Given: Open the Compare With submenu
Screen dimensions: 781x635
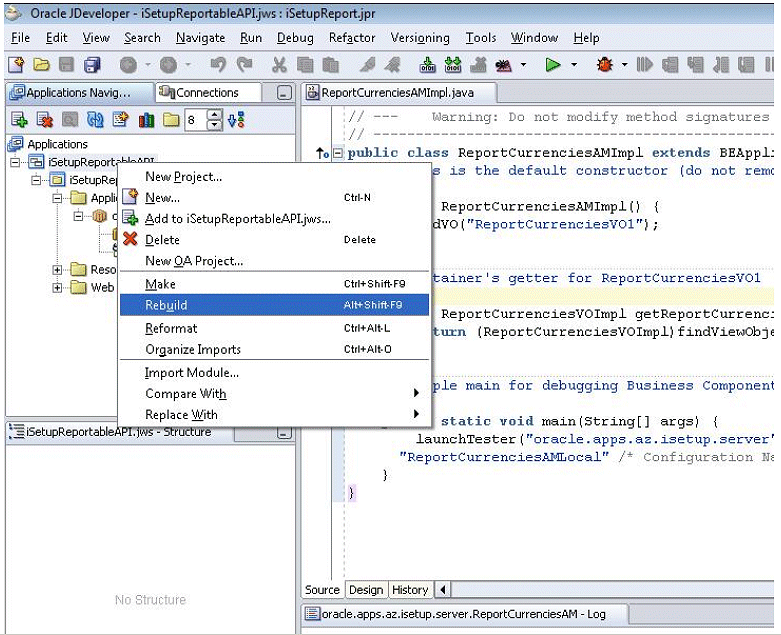Looking at the screenshot, I should pos(274,393).
